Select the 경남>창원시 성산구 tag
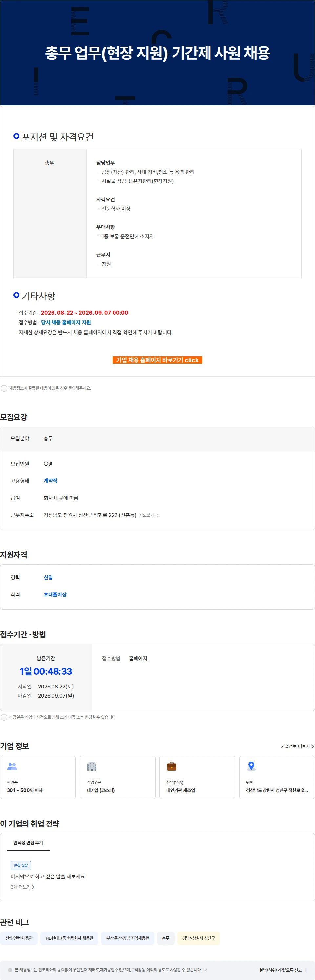Viewport: 315px width, 980px height. pyautogui.click(x=199, y=938)
